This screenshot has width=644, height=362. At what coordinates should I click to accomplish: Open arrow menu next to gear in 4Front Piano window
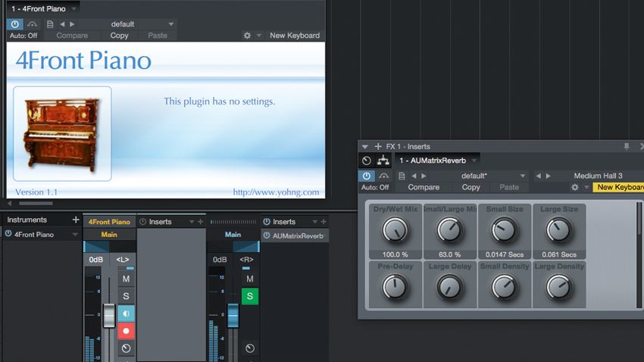click(259, 36)
